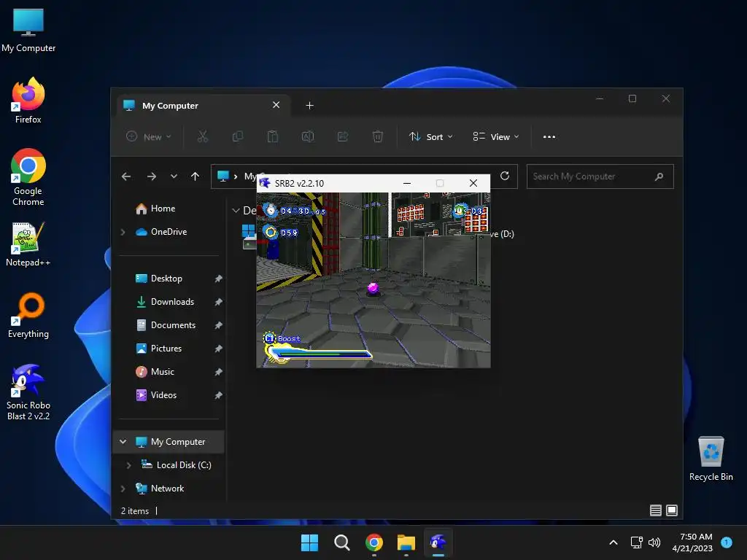The width and height of the screenshot is (747, 560).
Task: Open the View dropdown
Action: pos(496,136)
